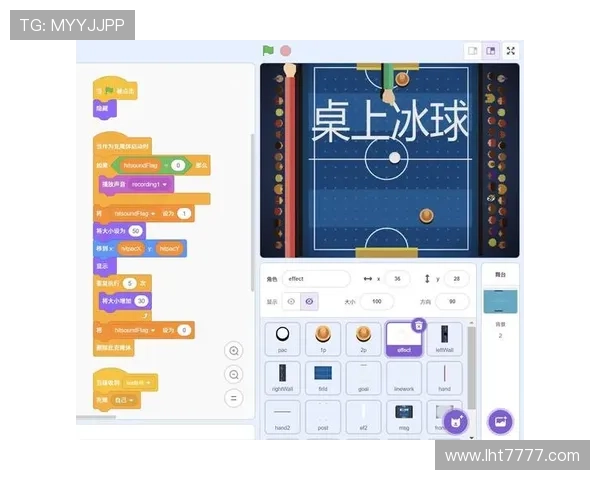
Task: Select the post sprite thumbnail
Action: click(323, 417)
